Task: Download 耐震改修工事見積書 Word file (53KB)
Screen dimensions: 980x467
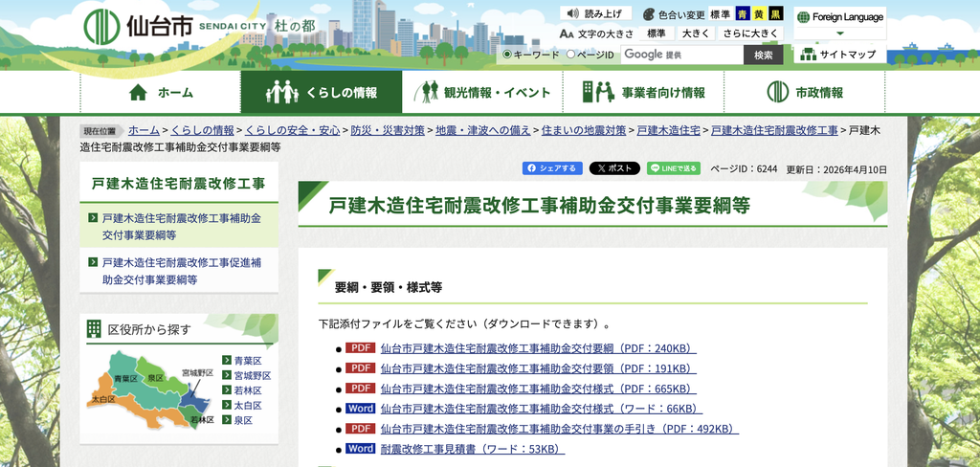Action: [x=473, y=449]
